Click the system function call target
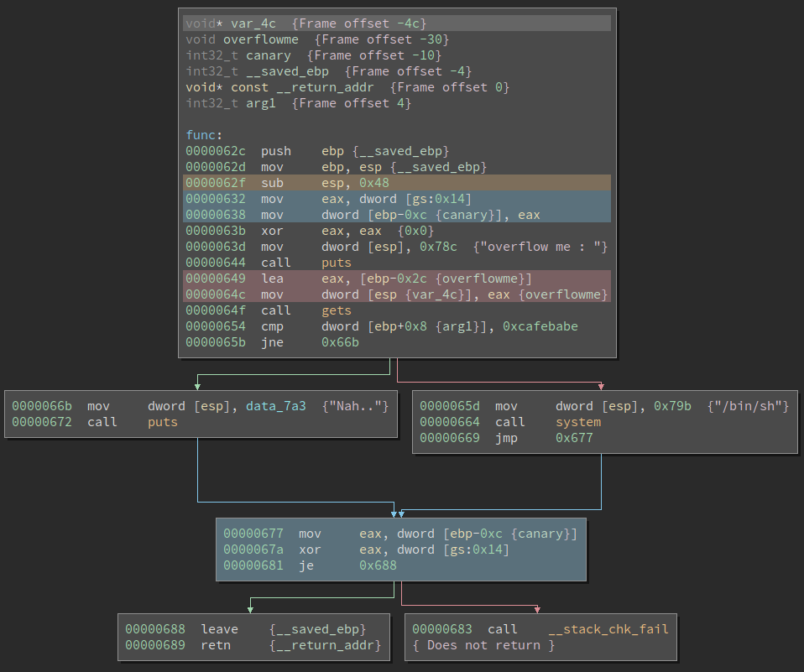Image resolution: width=804 pixels, height=672 pixels. coord(577,422)
